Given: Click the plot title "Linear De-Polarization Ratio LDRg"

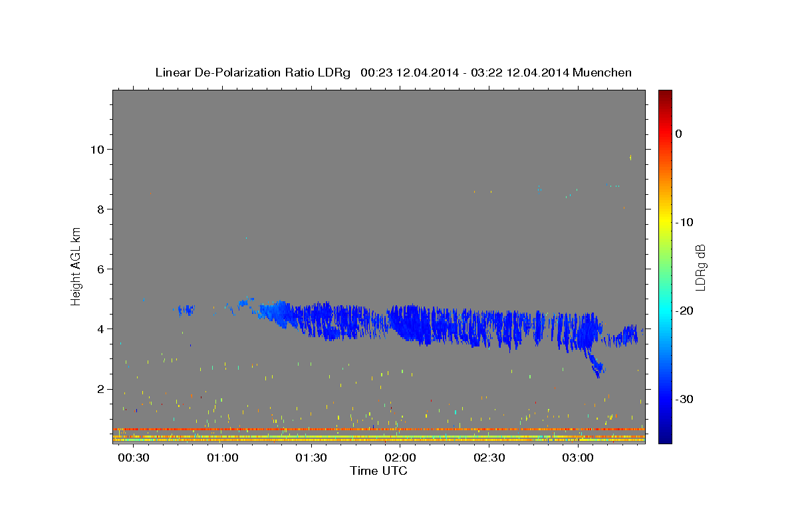Looking at the screenshot, I should coord(253,72).
